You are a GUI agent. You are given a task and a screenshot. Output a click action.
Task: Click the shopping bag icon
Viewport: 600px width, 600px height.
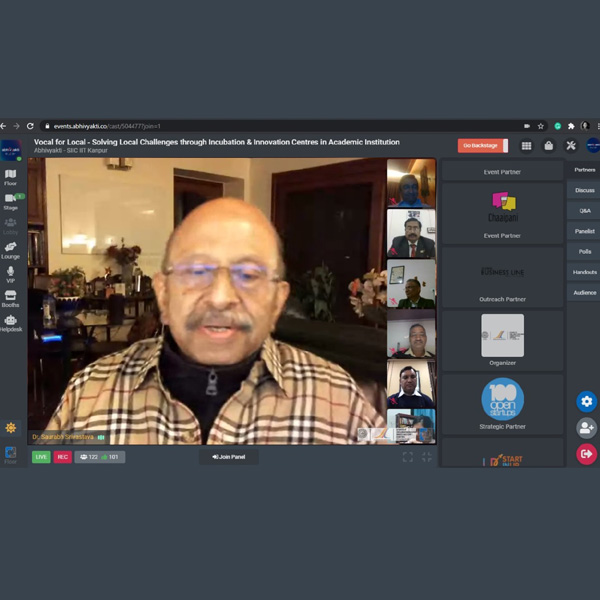549,146
